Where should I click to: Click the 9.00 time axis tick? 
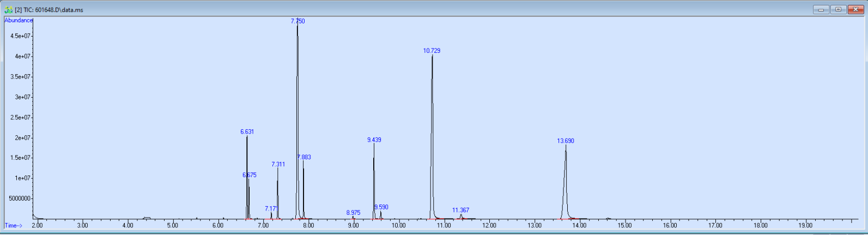coord(354,225)
